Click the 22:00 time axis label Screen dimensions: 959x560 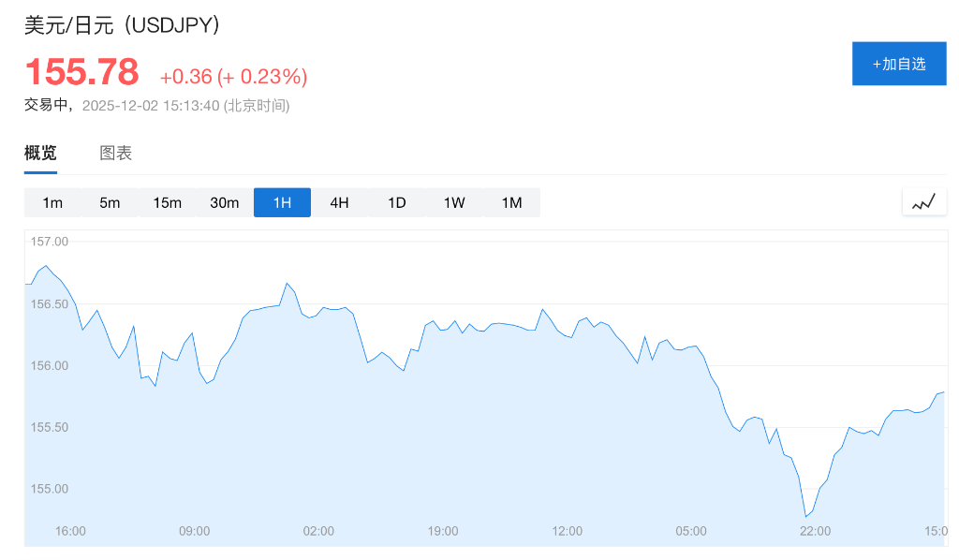(x=815, y=531)
